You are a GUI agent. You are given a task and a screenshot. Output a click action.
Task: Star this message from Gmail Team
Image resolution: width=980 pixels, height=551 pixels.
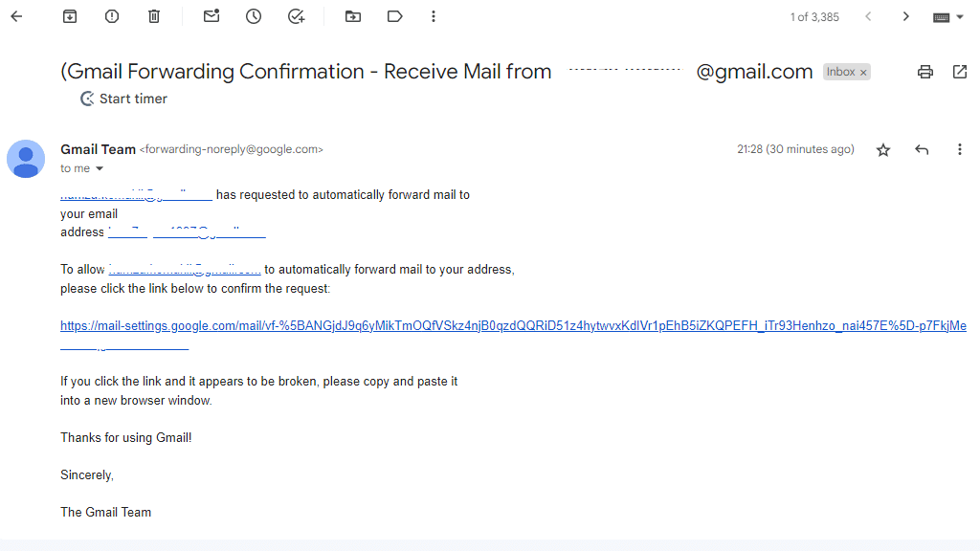pos(883,150)
